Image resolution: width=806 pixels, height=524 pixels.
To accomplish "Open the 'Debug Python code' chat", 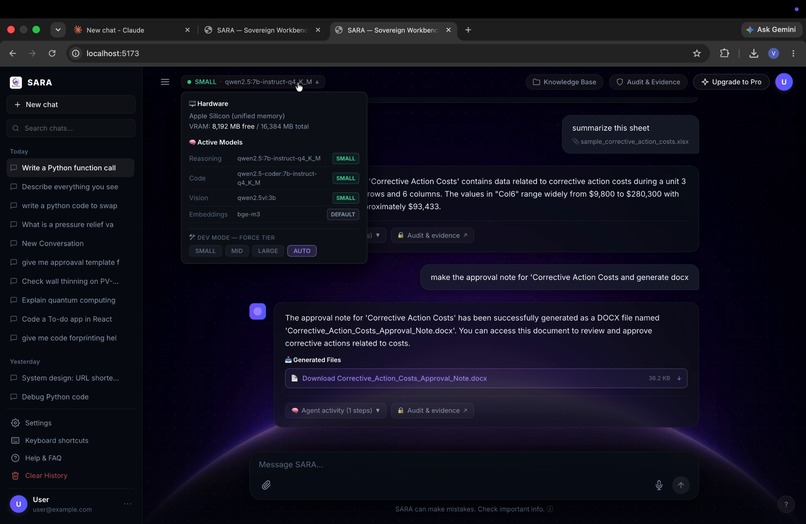I will point(70,397).
